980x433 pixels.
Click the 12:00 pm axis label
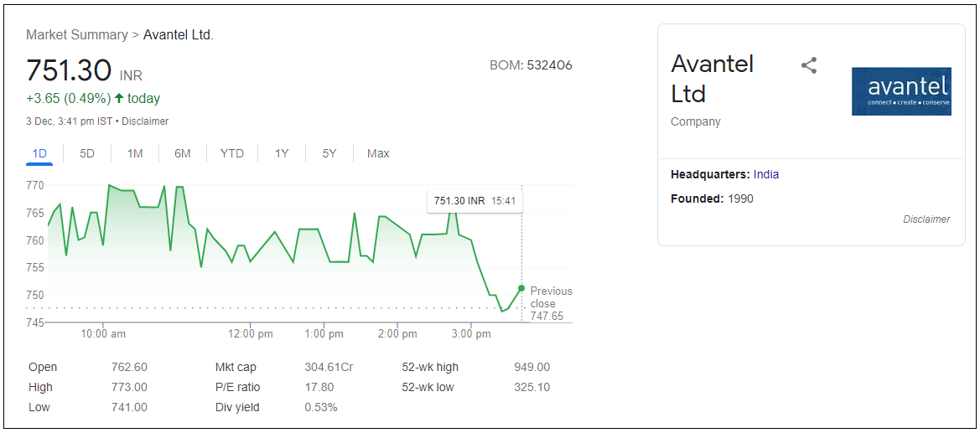[250, 334]
